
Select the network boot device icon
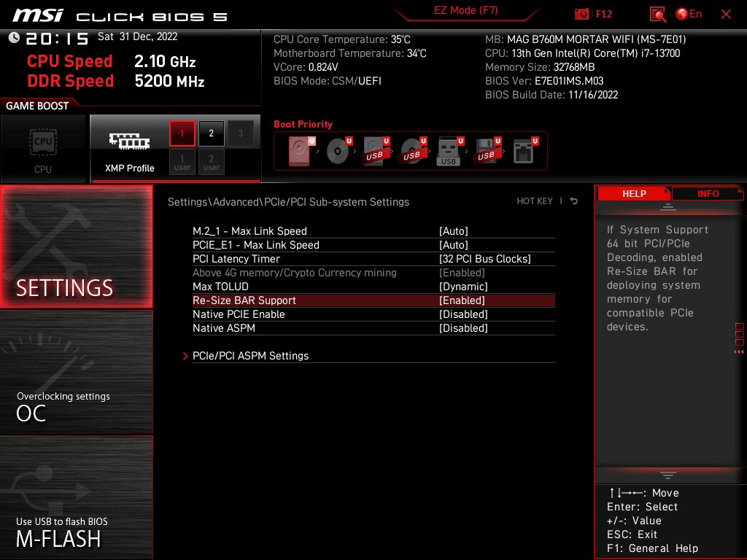525,151
